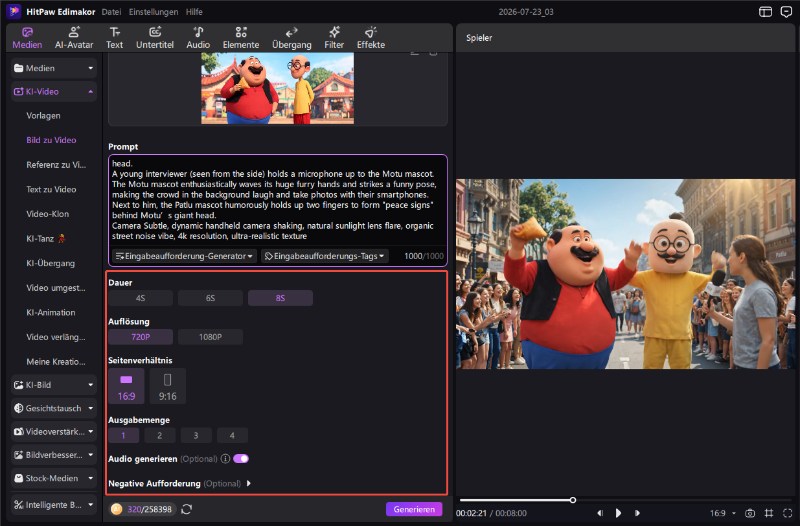Set Ausgabemenge to 1
Screen dimensions: 800x526
click(123, 435)
